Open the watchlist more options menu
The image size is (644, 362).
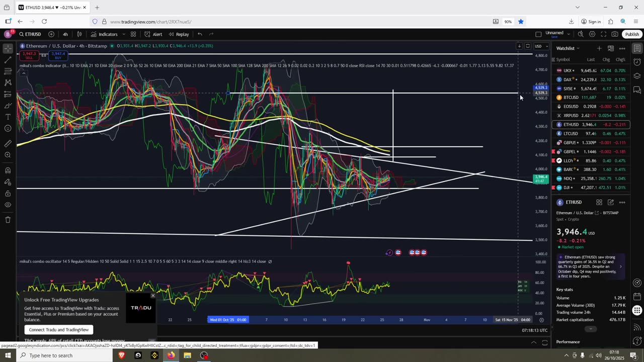[622, 48]
